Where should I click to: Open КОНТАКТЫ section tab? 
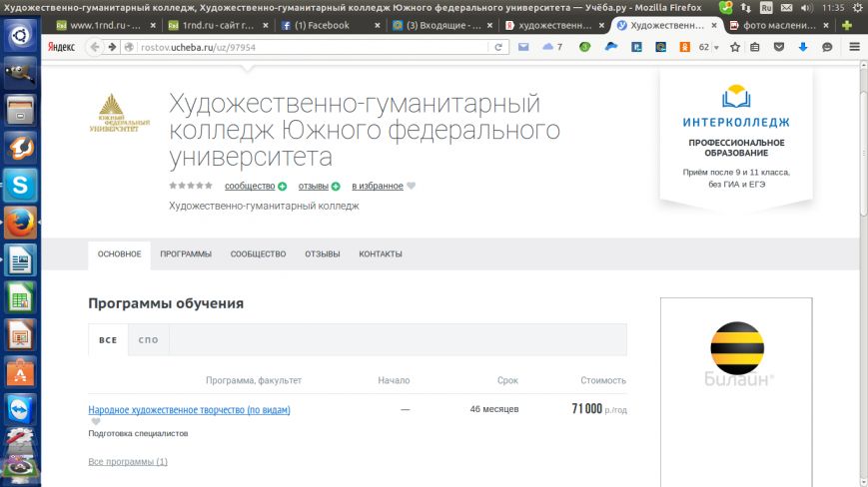tap(381, 254)
